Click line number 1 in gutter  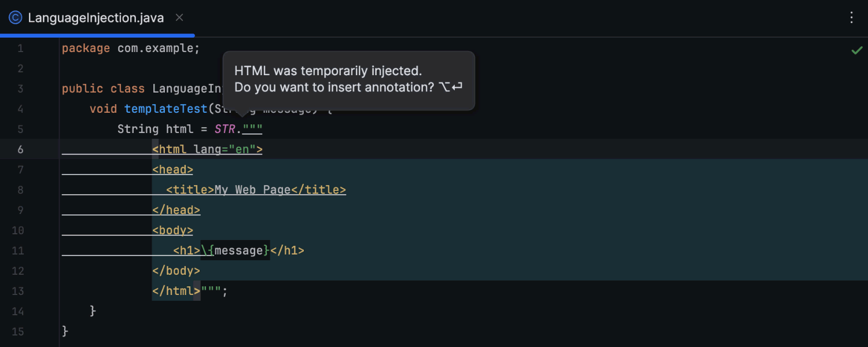[x=21, y=48]
